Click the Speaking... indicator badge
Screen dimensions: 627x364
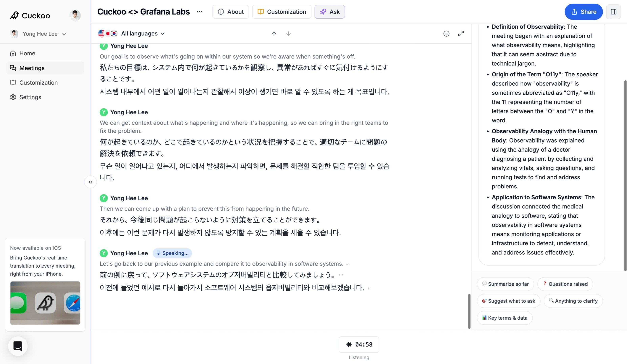(x=172, y=253)
